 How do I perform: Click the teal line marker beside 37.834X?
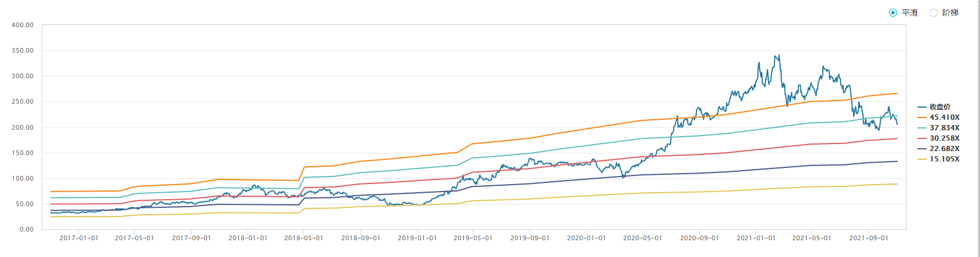pyautogui.click(x=922, y=128)
